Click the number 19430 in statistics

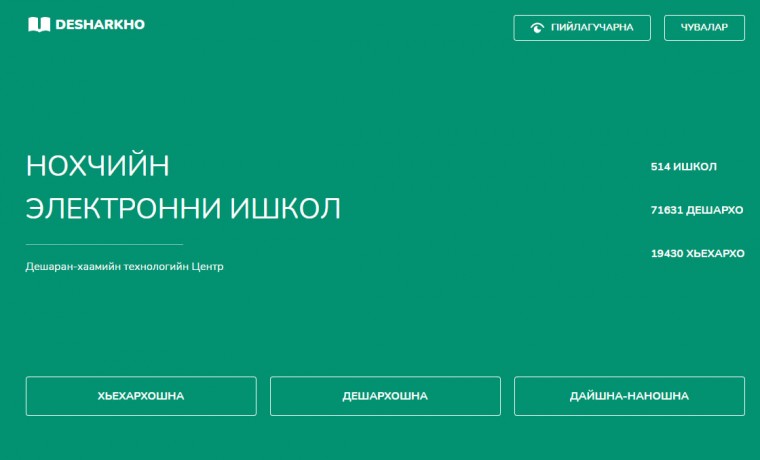coord(667,253)
